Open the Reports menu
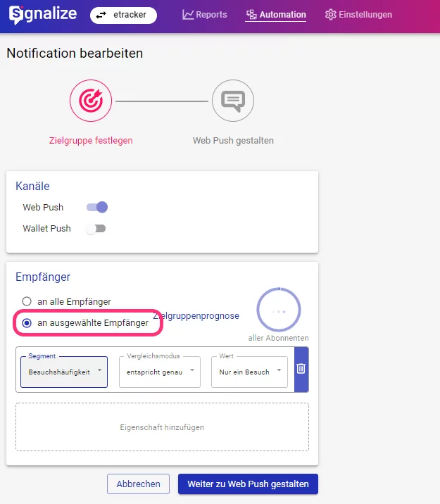 (205, 15)
